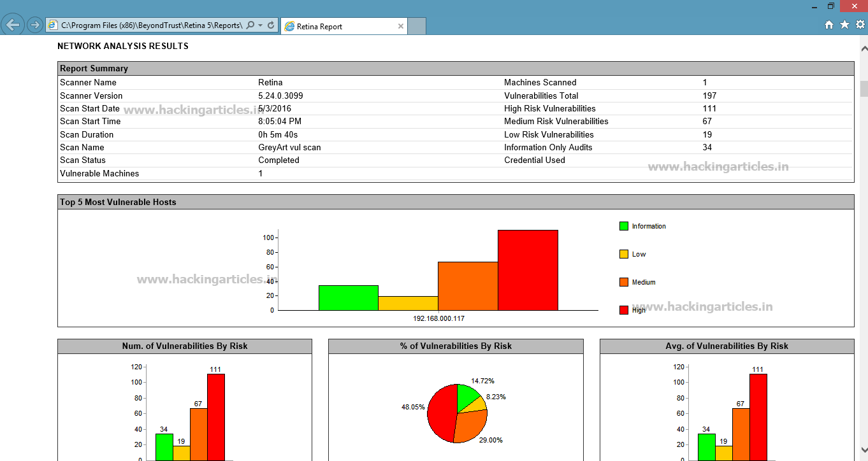
Task: Click the 48.05% pie chart label
Action: [x=413, y=407]
